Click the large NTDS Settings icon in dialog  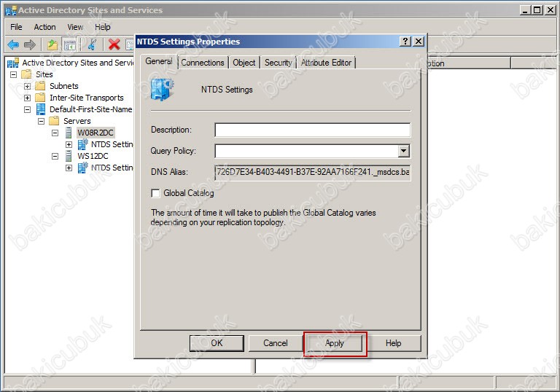[x=162, y=89]
